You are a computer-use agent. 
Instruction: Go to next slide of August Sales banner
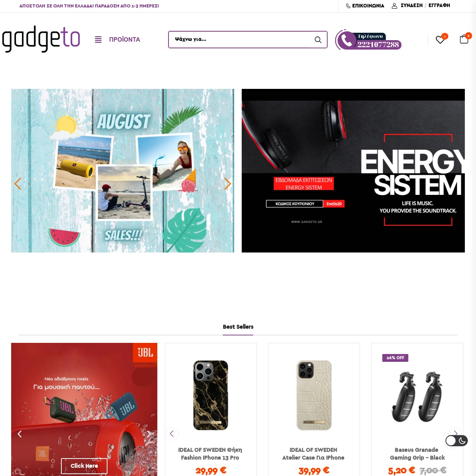228,184
